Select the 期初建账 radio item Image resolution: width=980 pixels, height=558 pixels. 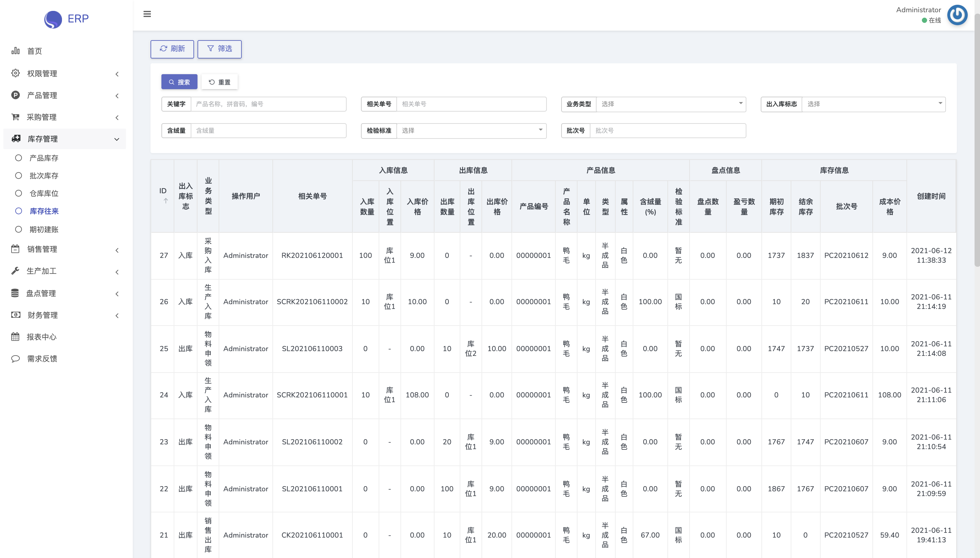[x=18, y=229]
